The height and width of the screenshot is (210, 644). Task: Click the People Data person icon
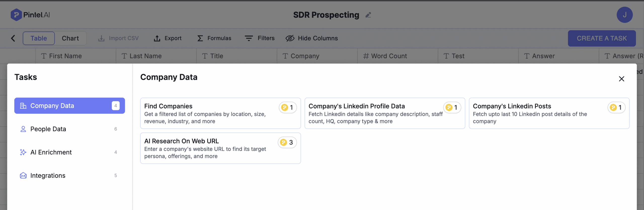tap(23, 129)
